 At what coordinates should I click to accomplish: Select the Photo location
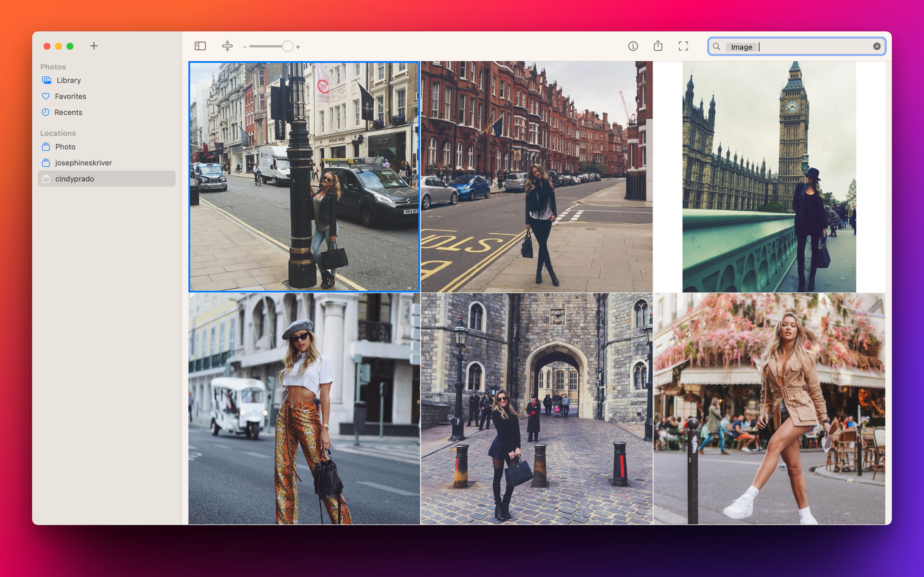tap(65, 146)
